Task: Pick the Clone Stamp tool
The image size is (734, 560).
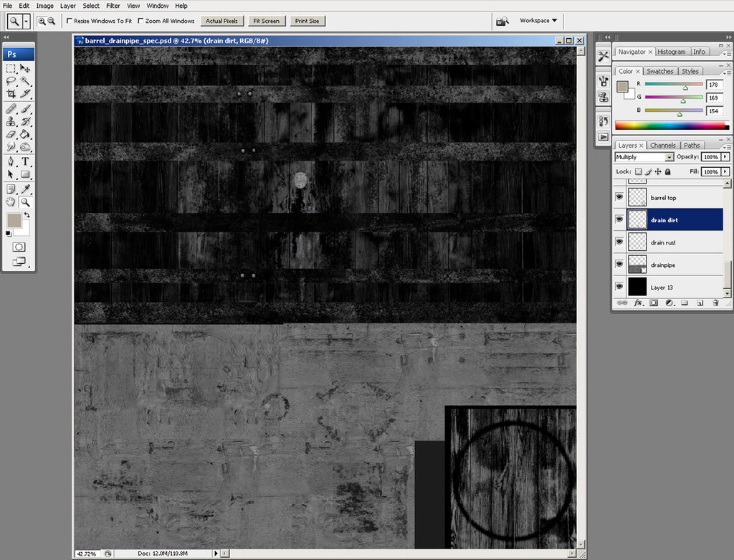Action: pyautogui.click(x=11, y=121)
